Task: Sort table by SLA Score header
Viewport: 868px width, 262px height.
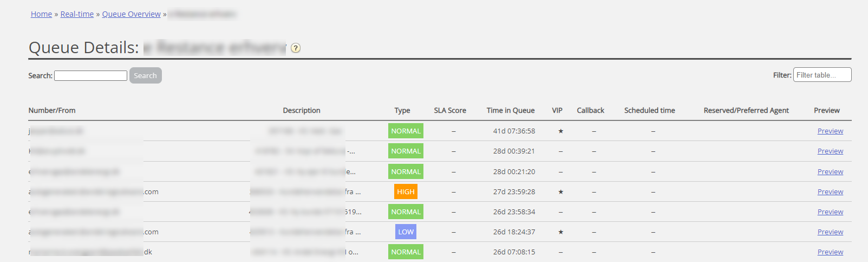Action: pyautogui.click(x=449, y=111)
